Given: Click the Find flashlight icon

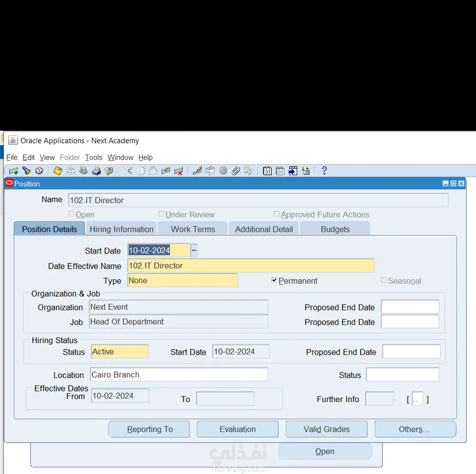Looking at the screenshot, I should [x=27, y=171].
